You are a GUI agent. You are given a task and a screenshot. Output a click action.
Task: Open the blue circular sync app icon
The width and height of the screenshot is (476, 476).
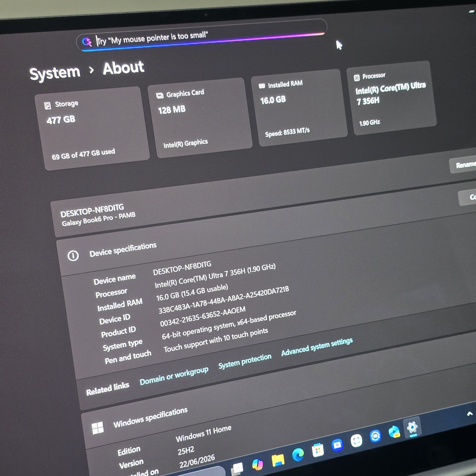click(375, 436)
